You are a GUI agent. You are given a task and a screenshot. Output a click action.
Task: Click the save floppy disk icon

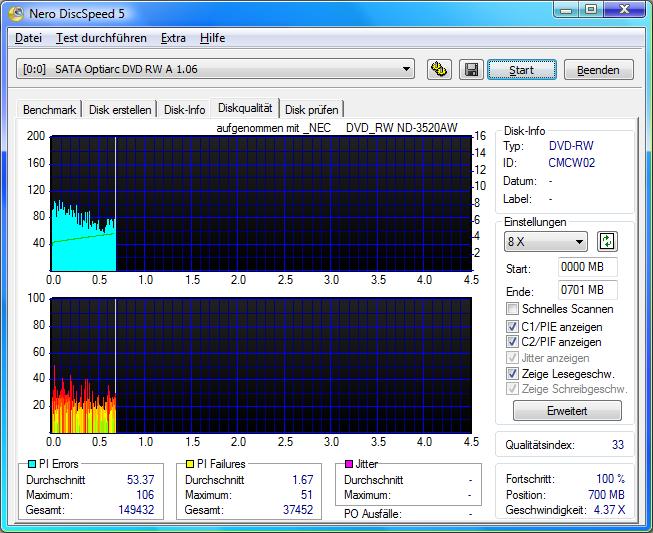click(x=470, y=70)
